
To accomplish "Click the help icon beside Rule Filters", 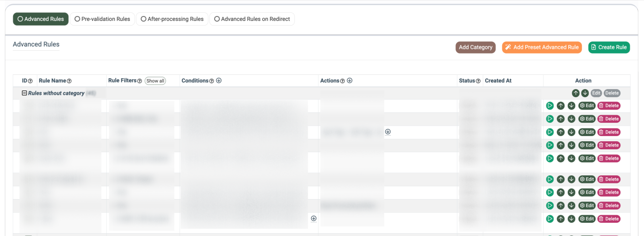I will point(140,81).
